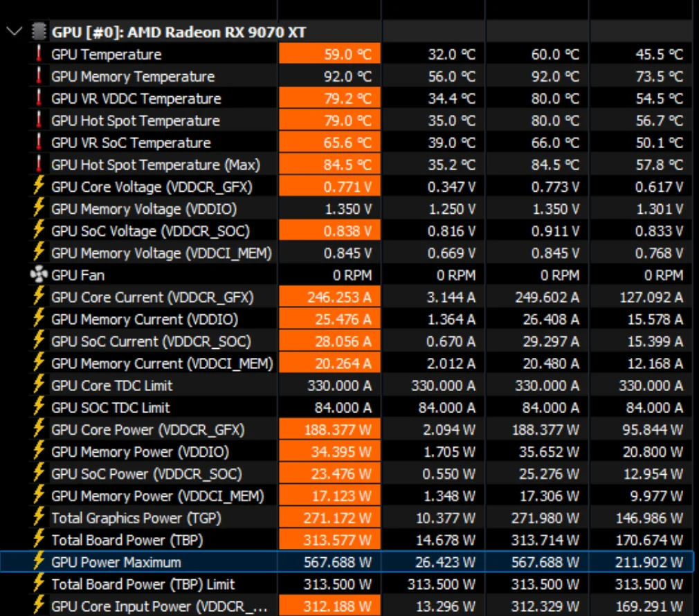This screenshot has height=616, width=699.
Task: Select the Total Graphics Power (TGP) label
Action: pyautogui.click(x=136, y=518)
